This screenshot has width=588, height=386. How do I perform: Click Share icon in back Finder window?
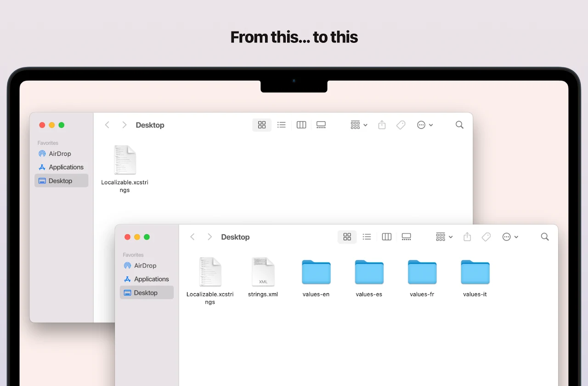(382, 125)
